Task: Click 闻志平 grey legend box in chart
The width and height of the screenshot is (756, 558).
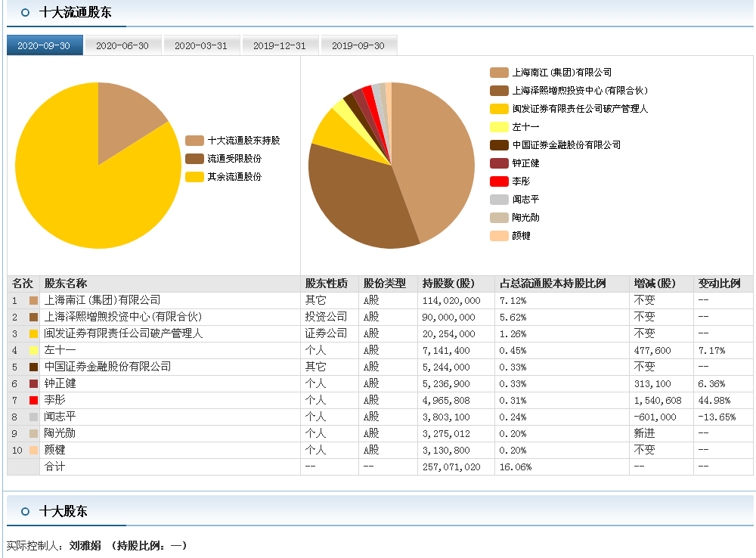Action: click(x=499, y=199)
